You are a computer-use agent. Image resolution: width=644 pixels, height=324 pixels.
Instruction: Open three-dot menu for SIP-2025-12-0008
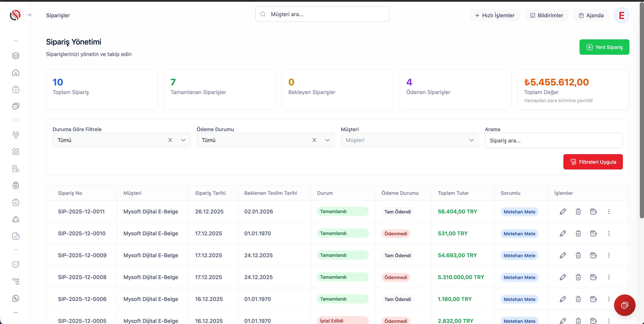(609, 277)
